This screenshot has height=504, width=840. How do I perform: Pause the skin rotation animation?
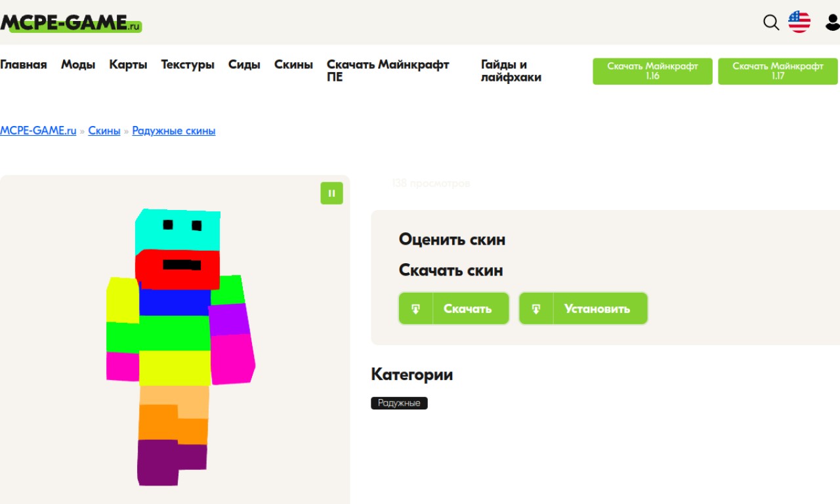331,193
